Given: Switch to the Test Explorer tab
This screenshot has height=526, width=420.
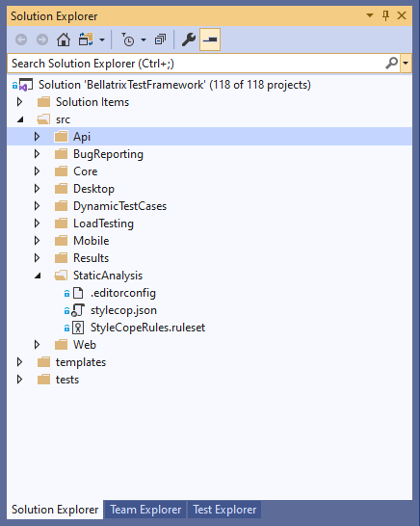Looking at the screenshot, I should tap(224, 510).
